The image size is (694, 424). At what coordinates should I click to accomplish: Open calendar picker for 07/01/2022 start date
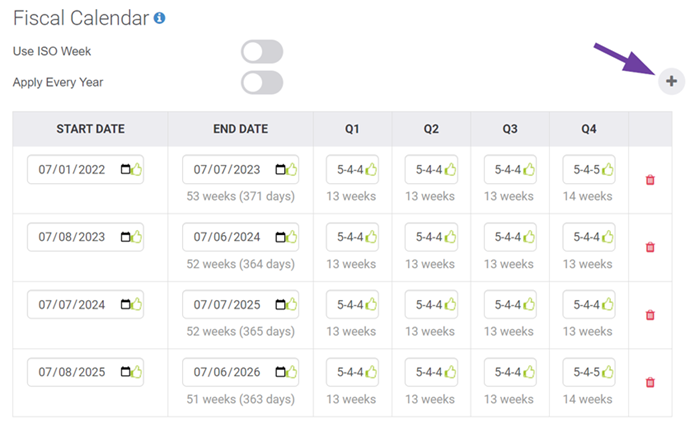tap(126, 170)
